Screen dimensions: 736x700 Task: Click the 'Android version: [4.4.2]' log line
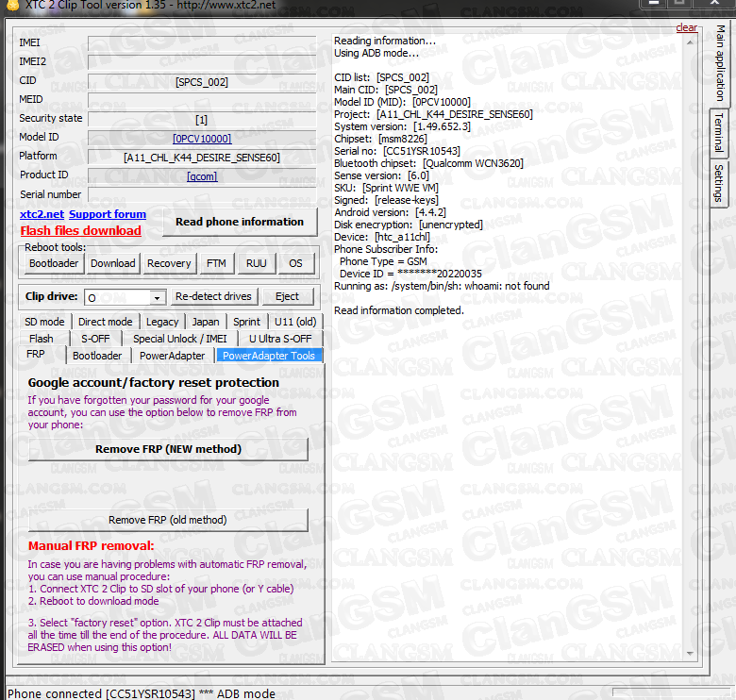[x=390, y=212]
